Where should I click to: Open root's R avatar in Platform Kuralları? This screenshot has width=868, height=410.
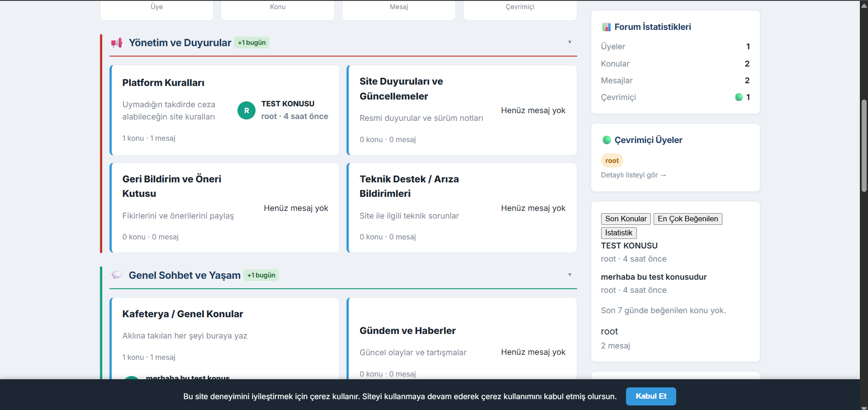coord(247,110)
